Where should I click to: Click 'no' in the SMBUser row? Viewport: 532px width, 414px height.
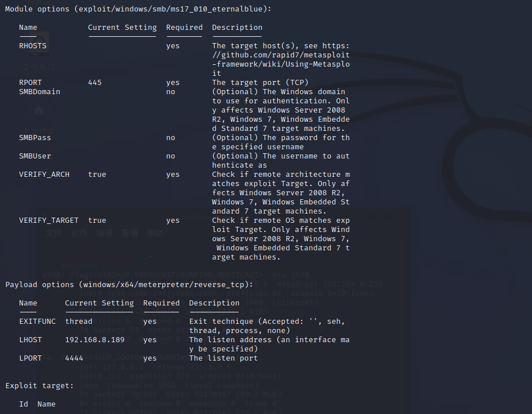point(171,156)
